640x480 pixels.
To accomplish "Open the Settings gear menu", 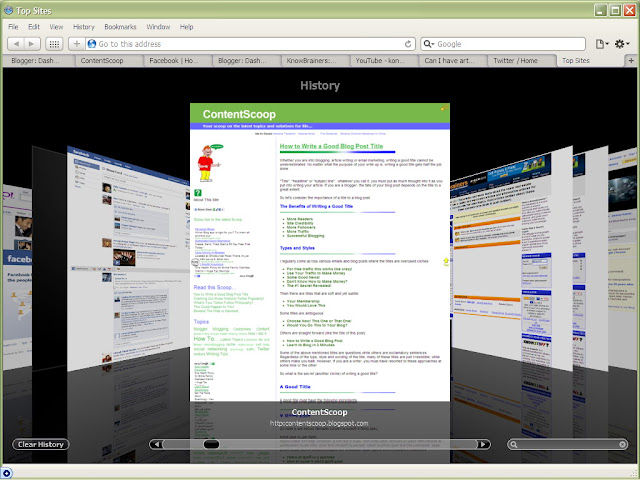I will point(622,44).
